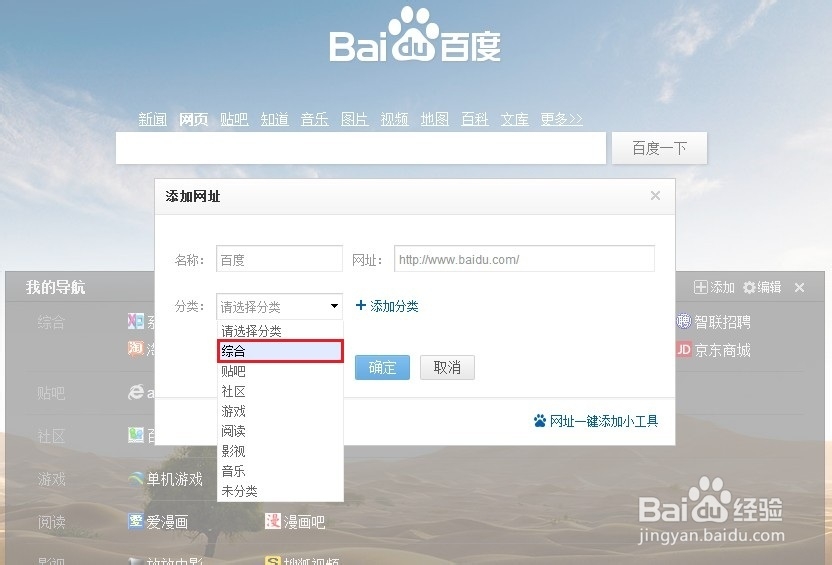This screenshot has width=832, height=565.
Task: Click the 网址 URL input field
Action: point(524,259)
